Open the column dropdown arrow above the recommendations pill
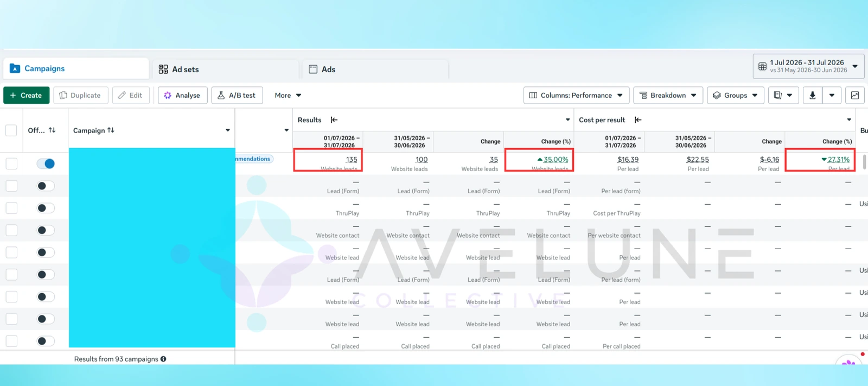 click(x=286, y=130)
